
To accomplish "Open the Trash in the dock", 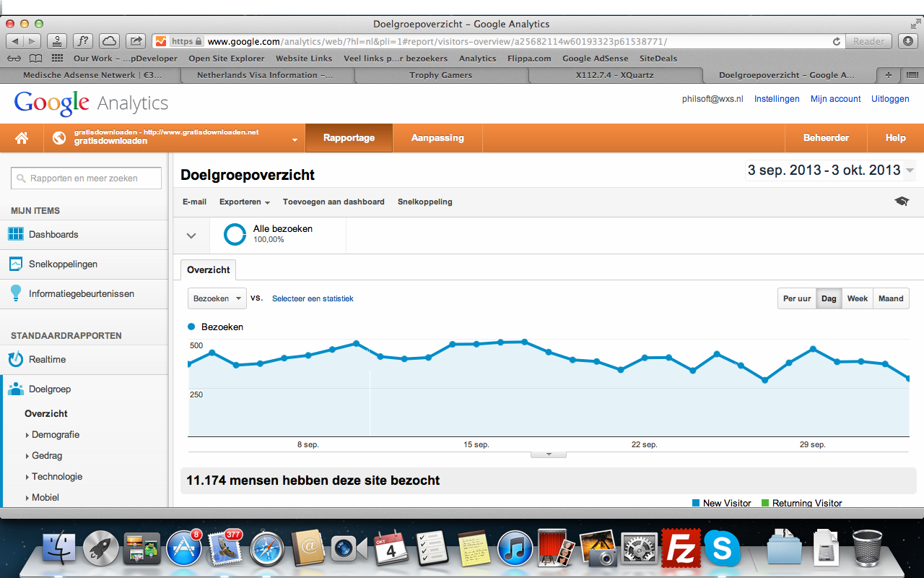I will click(x=867, y=548).
